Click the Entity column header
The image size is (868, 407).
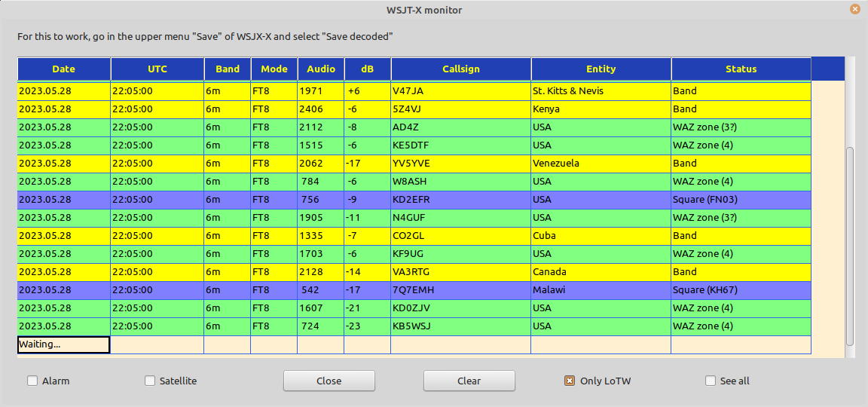(601, 69)
